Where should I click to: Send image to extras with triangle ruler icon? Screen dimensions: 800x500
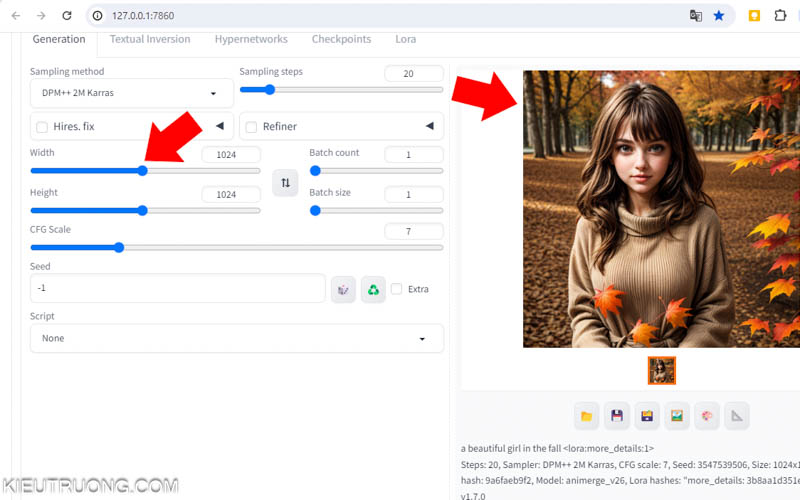coord(737,416)
